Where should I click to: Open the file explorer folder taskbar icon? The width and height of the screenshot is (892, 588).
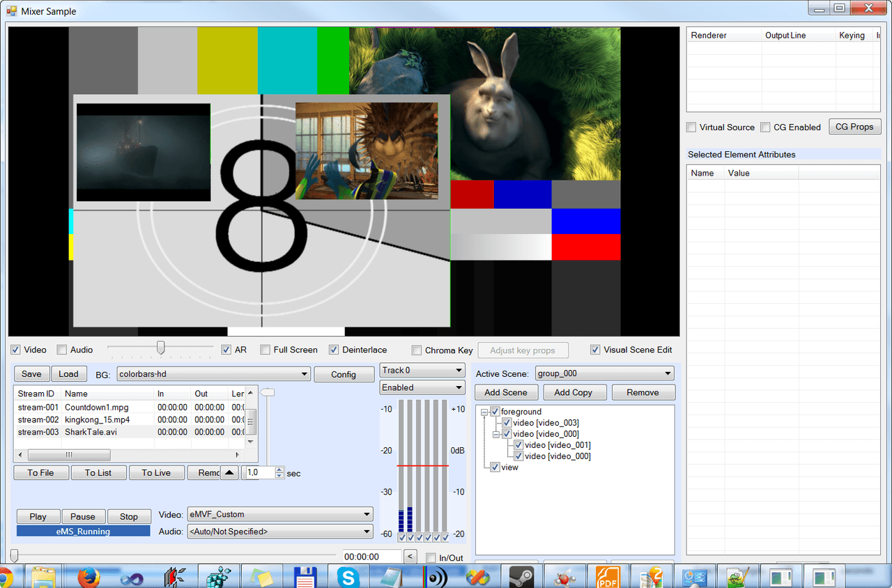tap(45, 577)
